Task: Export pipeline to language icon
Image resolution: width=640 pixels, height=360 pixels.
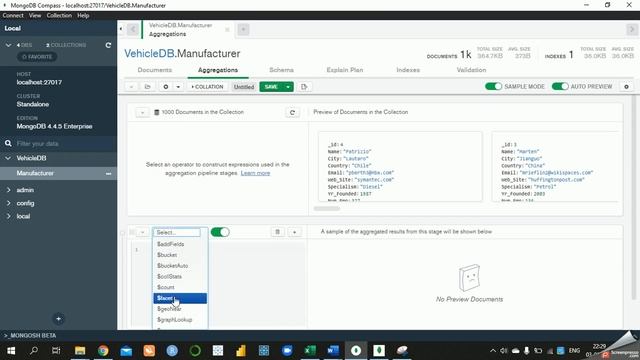Action: 304,87
